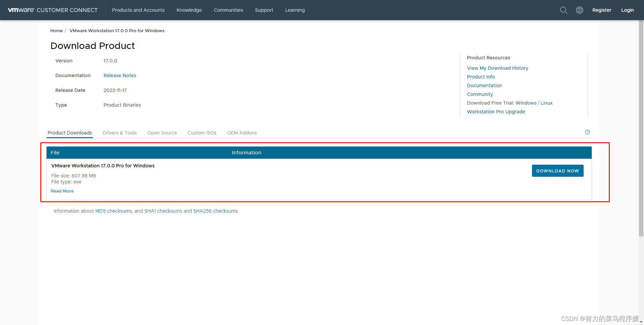The height and width of the screenshot is (325, 644).
Task: Open View My Download History
Action: point(497,68)
